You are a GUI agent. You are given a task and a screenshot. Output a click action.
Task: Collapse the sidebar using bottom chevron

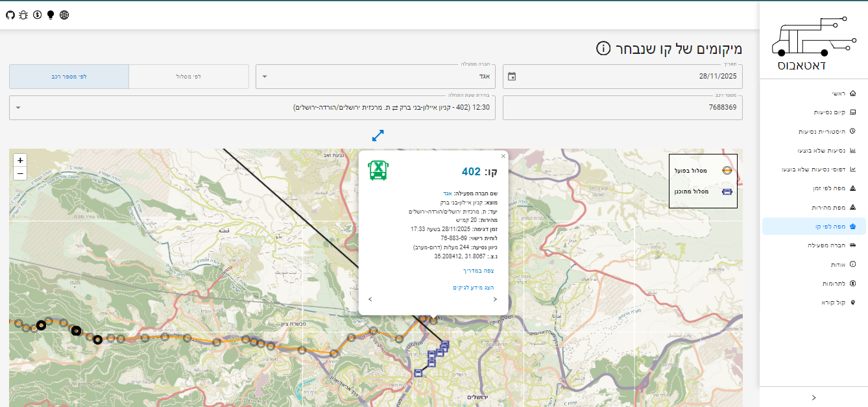[x=814, y=397]
